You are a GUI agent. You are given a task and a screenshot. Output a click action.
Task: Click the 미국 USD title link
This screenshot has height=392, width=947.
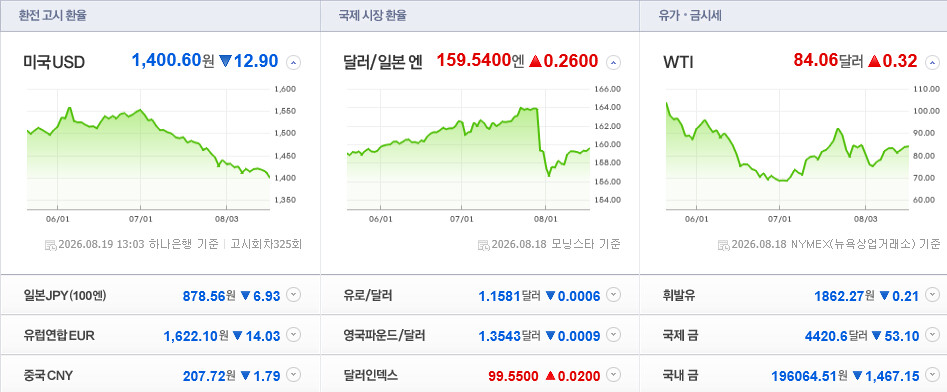click(x=54, y=62)
